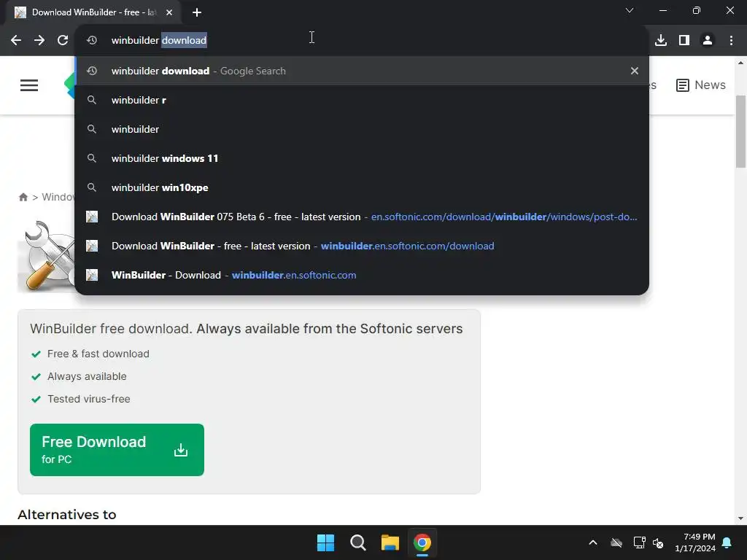
Task: Click the muted volume tray icon
Action: click(x=658, y=542)
